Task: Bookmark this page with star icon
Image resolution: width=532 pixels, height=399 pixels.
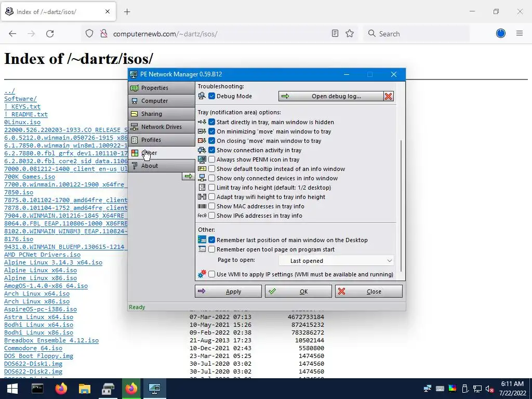Action: [350, 34]
